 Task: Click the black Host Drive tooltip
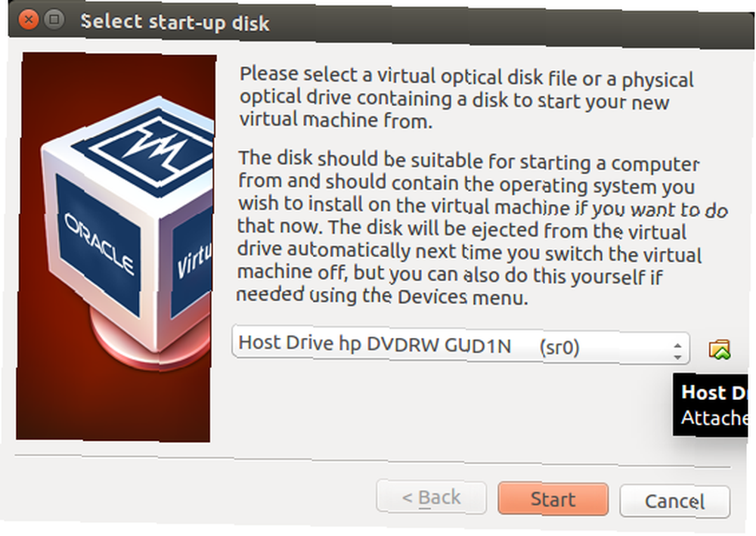click(710, 405)
